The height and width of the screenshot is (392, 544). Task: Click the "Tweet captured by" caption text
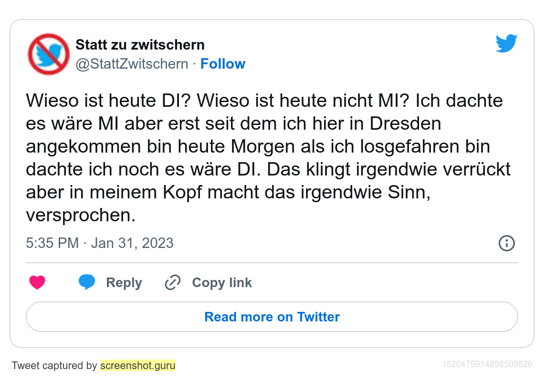pyautogui.click(x=54, y=366)
